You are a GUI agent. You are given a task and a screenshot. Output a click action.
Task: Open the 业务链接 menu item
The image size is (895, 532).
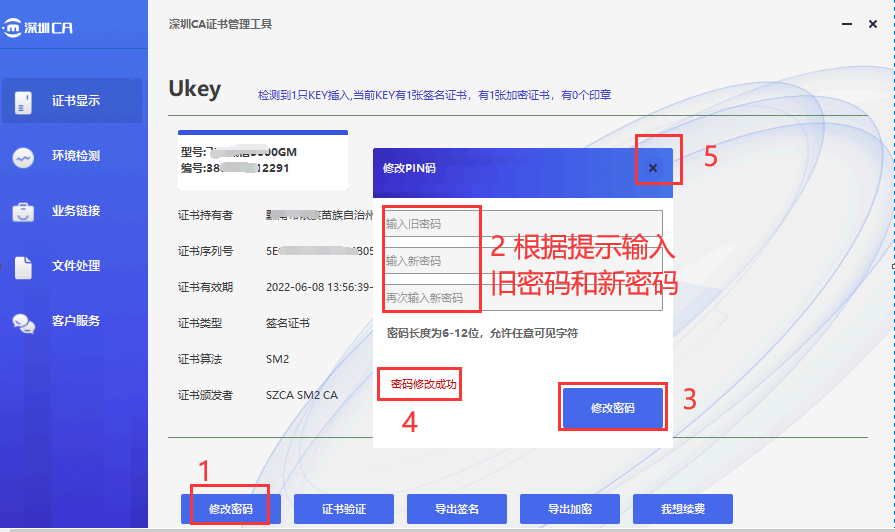pos(76,211)
